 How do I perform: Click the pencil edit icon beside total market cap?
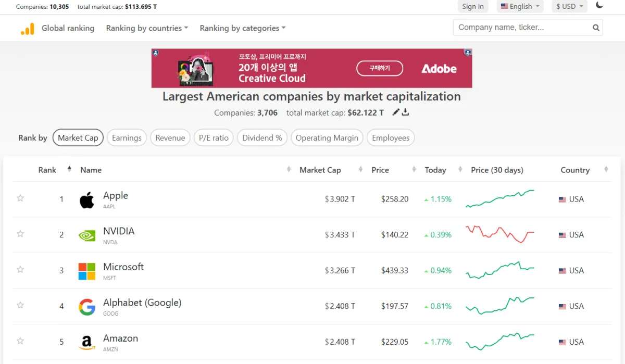[396, 112]
